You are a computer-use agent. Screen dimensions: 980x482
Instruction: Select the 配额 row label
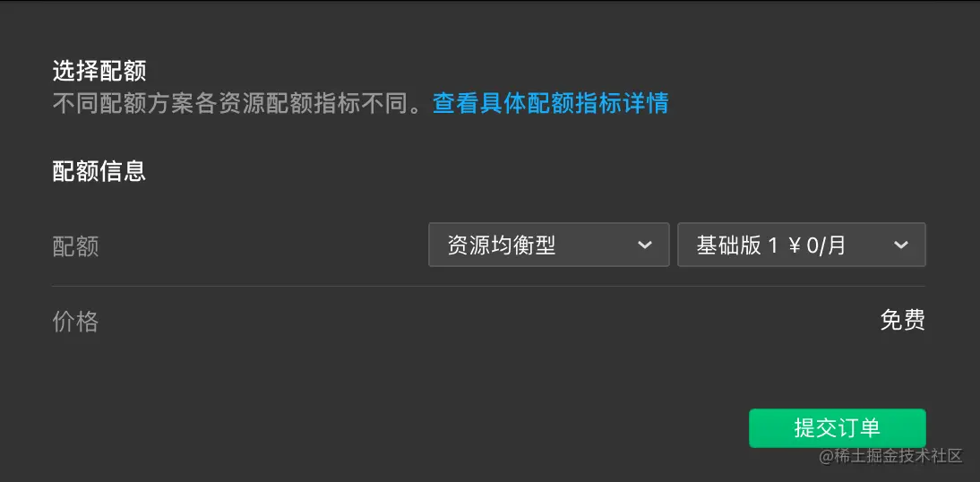point(75,247)
